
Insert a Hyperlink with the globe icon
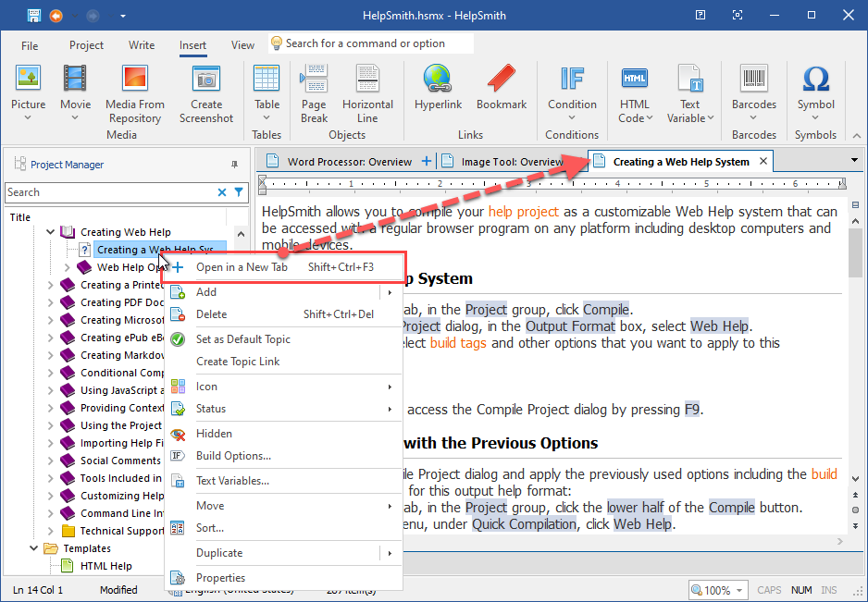(438, 79)
